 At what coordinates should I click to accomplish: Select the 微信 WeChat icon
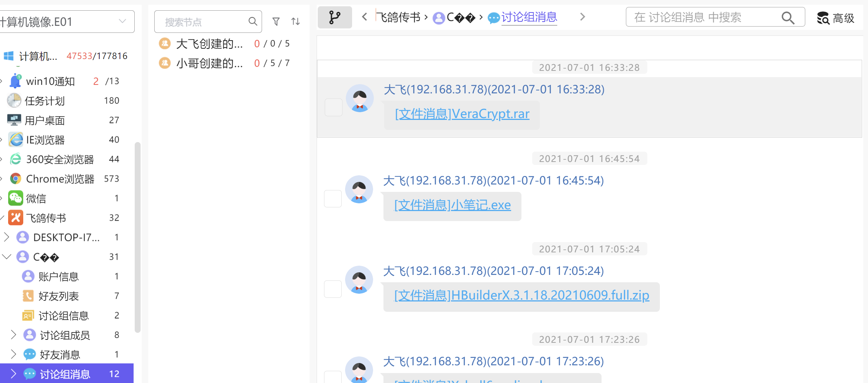coord(15,199)
